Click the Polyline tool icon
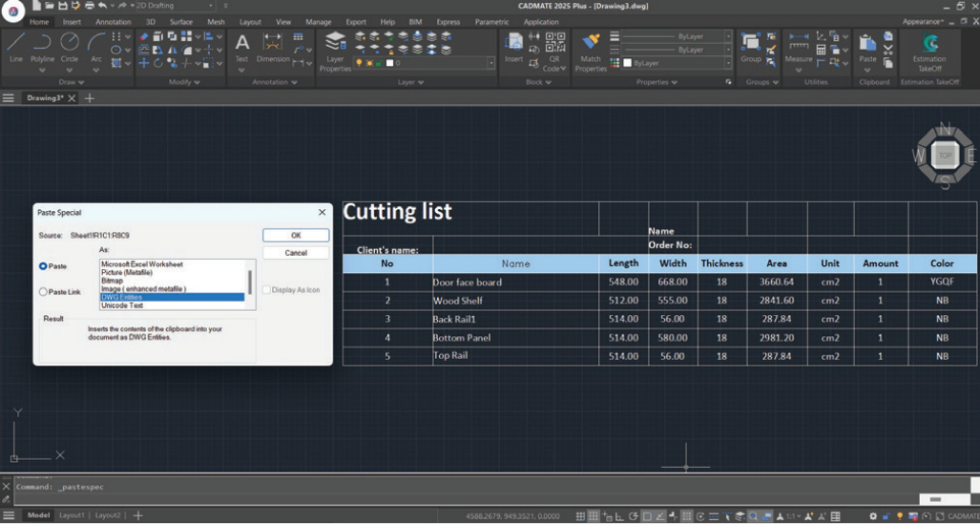 pyautogui.click(x=42, y=43)
